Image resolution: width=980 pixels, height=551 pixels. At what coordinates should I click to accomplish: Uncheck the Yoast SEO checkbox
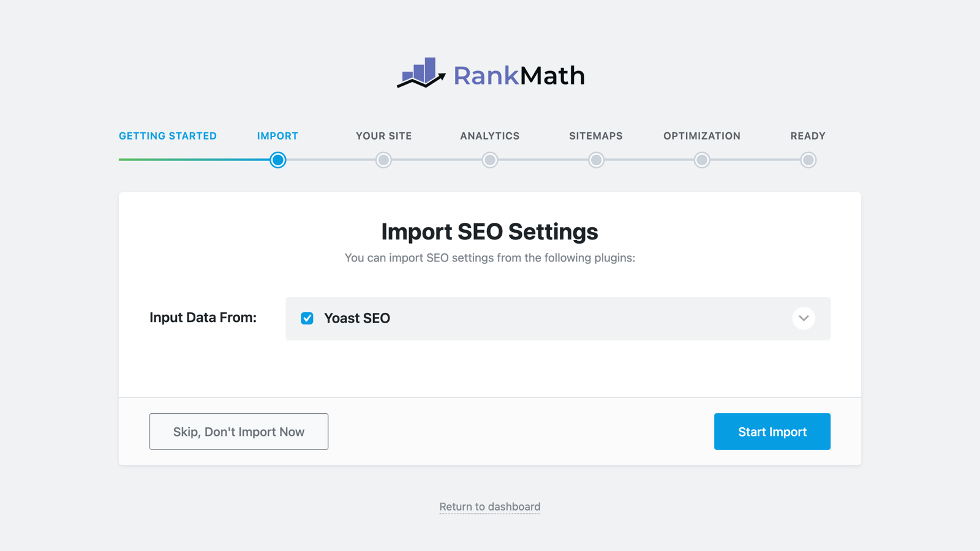(x=307, y=318)
